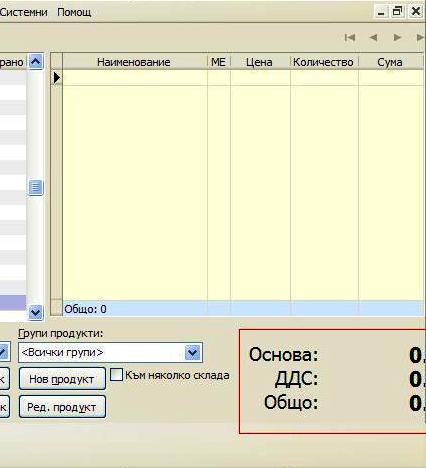
Task: Click scroll up arrow on left list
Action: [35, 62]
